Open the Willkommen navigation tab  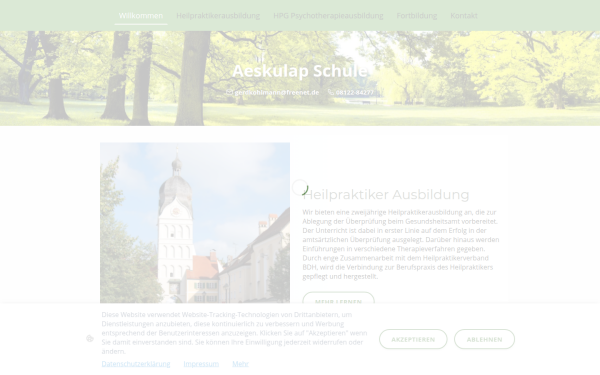(x=141, y=16)
